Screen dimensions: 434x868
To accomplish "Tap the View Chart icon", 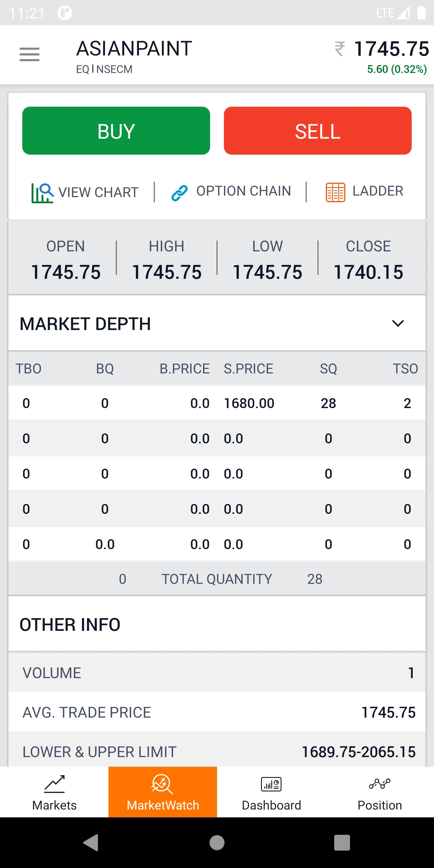I will (x=42, y=193).
